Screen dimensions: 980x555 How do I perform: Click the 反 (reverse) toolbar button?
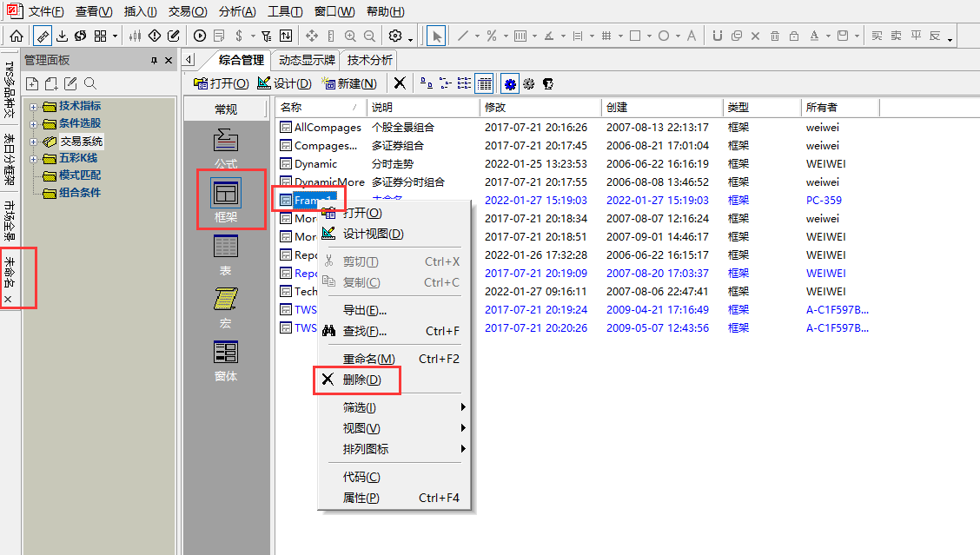935,36
